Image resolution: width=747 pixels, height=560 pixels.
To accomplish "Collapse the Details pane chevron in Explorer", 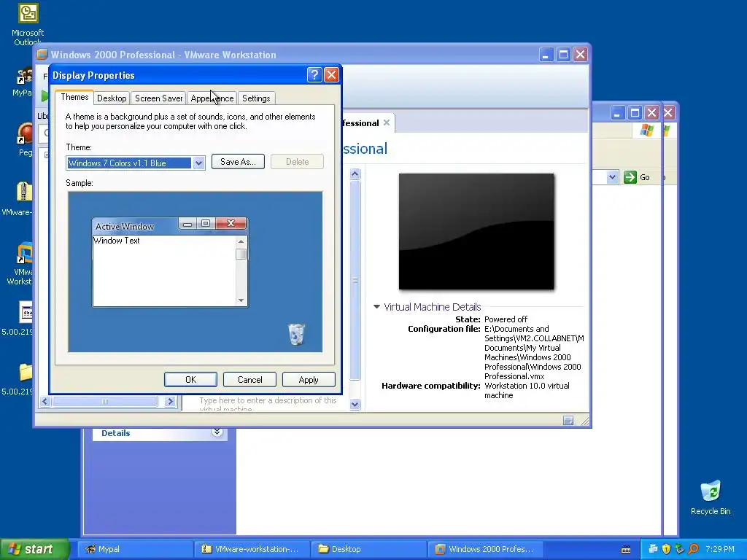I will 217,432.
